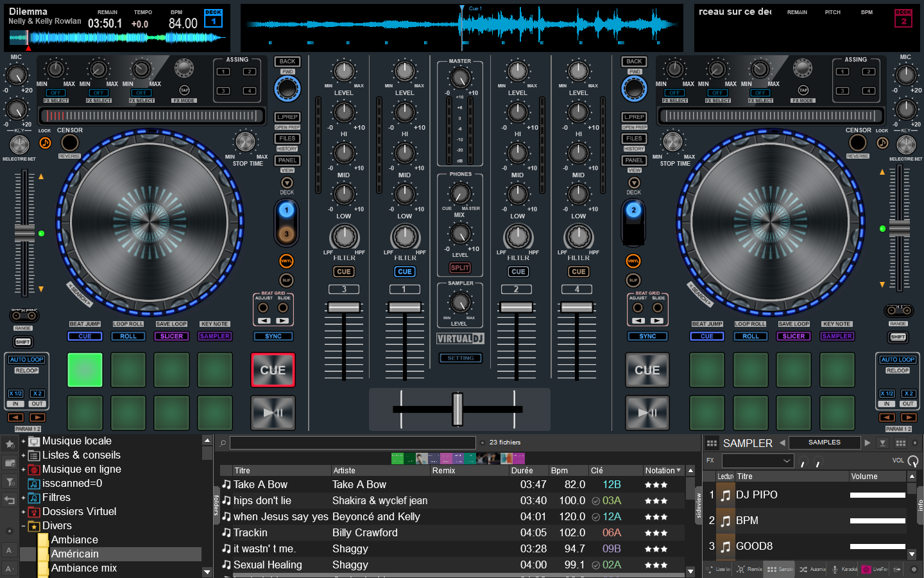This screenshot has height=578, width=924.
Task: Click the left deck key LOCK icon
Action: [x=45, y=143]
